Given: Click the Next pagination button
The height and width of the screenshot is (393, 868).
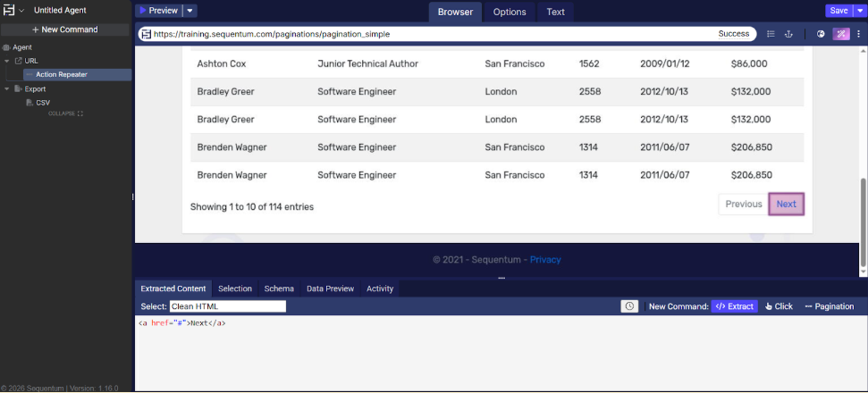Looking at the screenshot, I should point(786,204).
